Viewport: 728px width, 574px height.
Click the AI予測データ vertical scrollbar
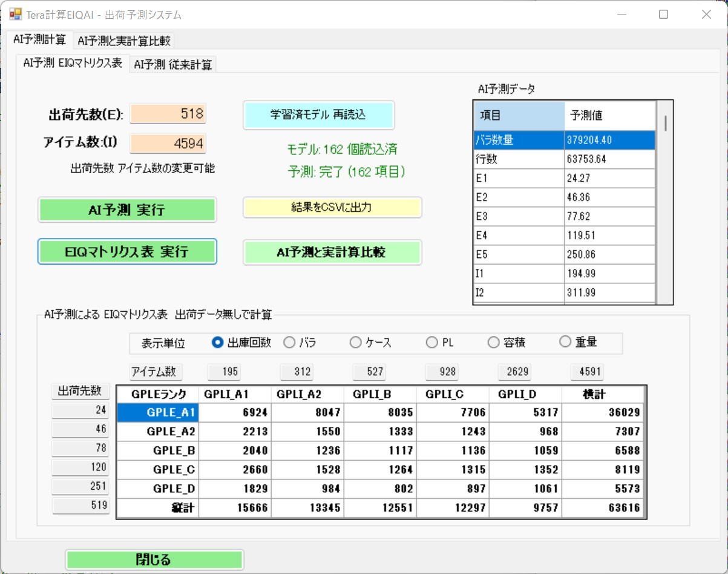pyautogui.click(x=664, y=202)
